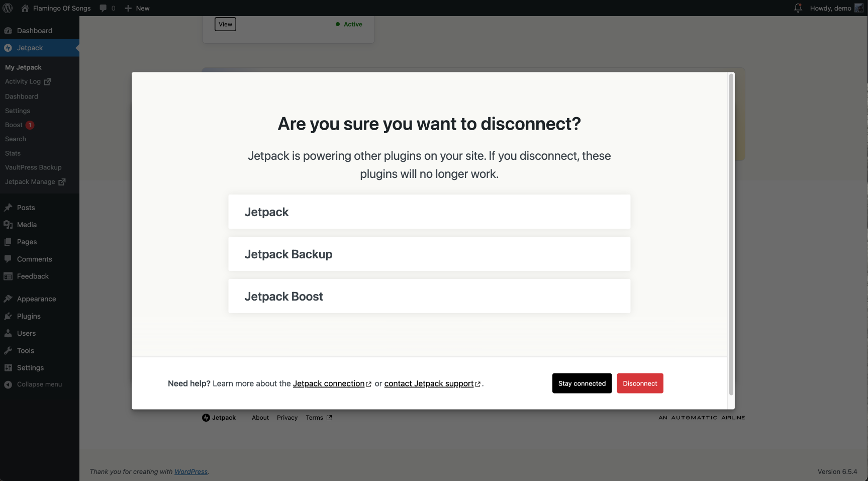The height and width of the screenshot is (481, 868).
Task: Click the Media icon in sidebar
Action: (8, 225)
